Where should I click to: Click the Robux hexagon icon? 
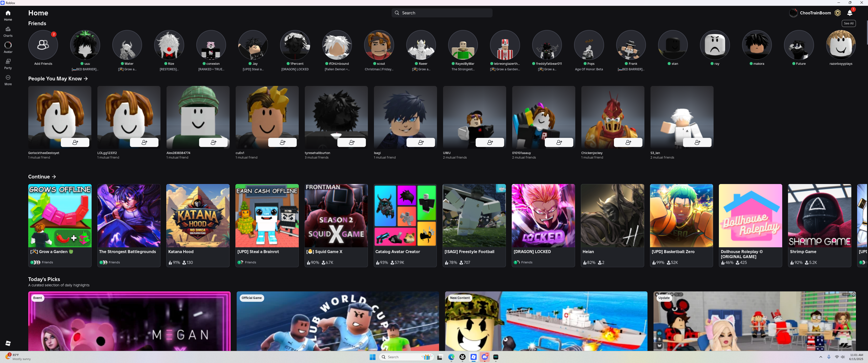click(838, 13)
